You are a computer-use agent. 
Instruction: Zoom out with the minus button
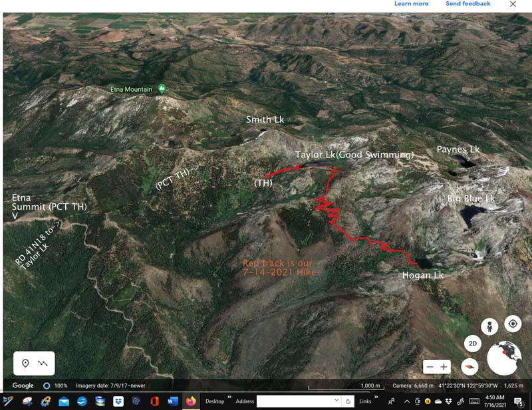(x=430, y=367)
